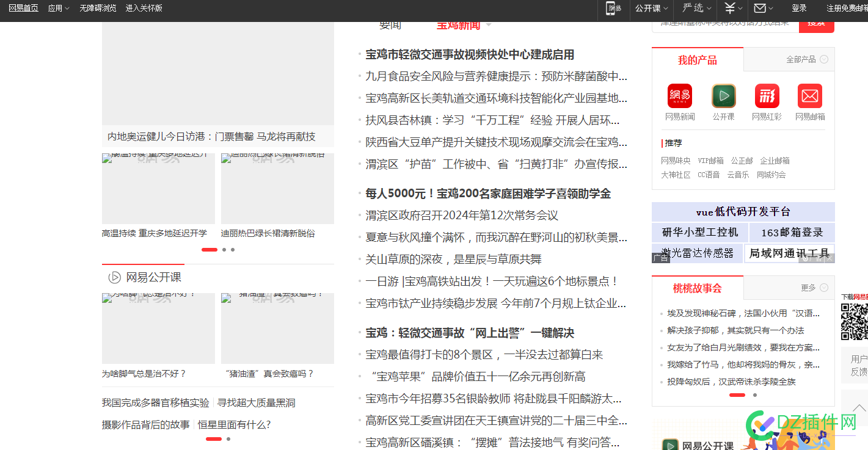The width and height of the screenshot is (868, 450).
Task: Open 内地奥运健儿今日访港 headline caption
Action: [211, 136]
